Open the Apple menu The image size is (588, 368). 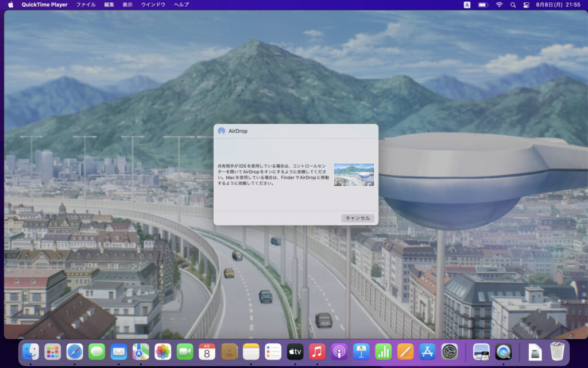tap(10, 5)
